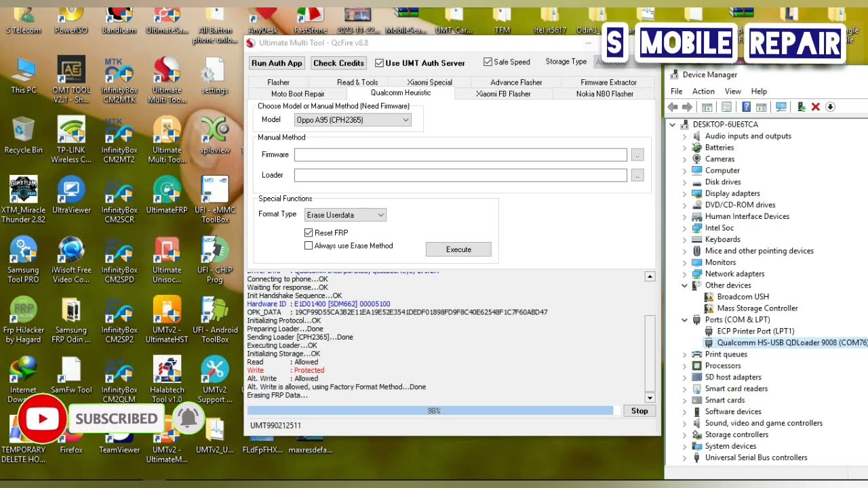The image size is (868, 488).
Task: Open the Action menu in Device Manager
Action: click(x=703, y=91)
